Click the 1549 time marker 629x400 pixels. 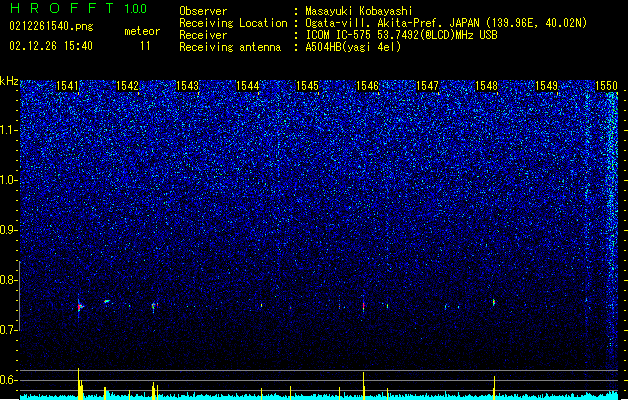tap(546, 86)
